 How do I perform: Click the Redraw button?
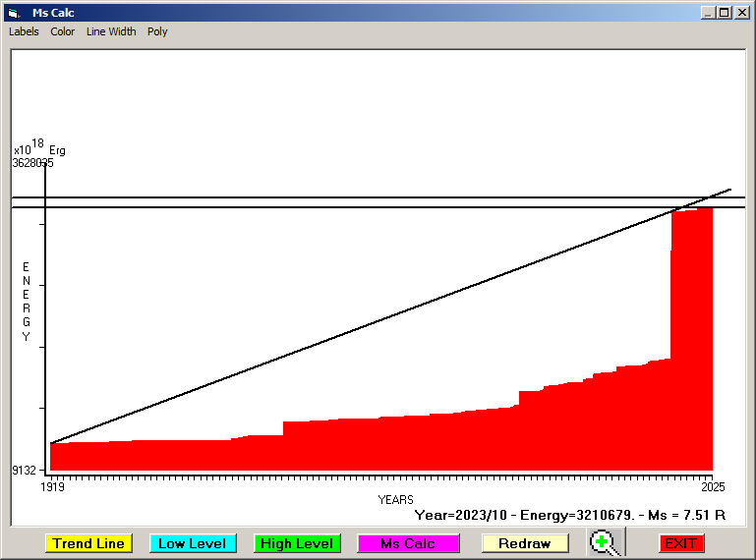coord(525,543)
